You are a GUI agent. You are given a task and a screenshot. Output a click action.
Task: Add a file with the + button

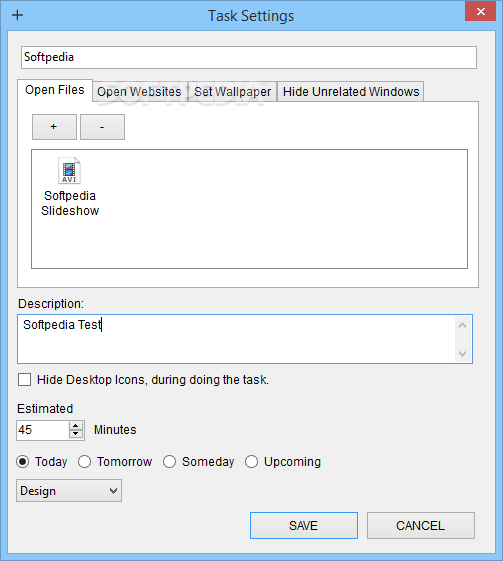point(54,127)
